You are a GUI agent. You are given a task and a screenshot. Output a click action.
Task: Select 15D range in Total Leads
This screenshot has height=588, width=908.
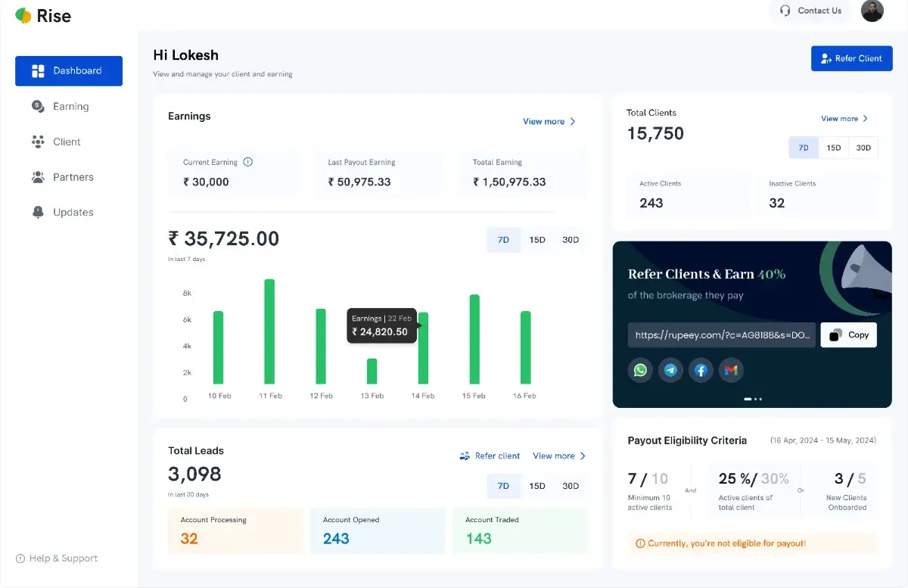click(537, 486)
